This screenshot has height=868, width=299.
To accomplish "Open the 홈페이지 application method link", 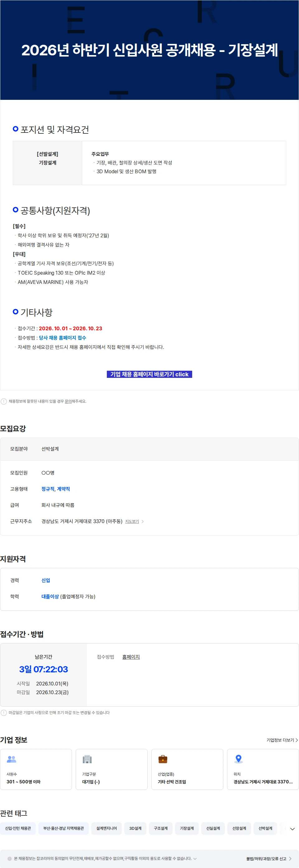I will [131, 657].
